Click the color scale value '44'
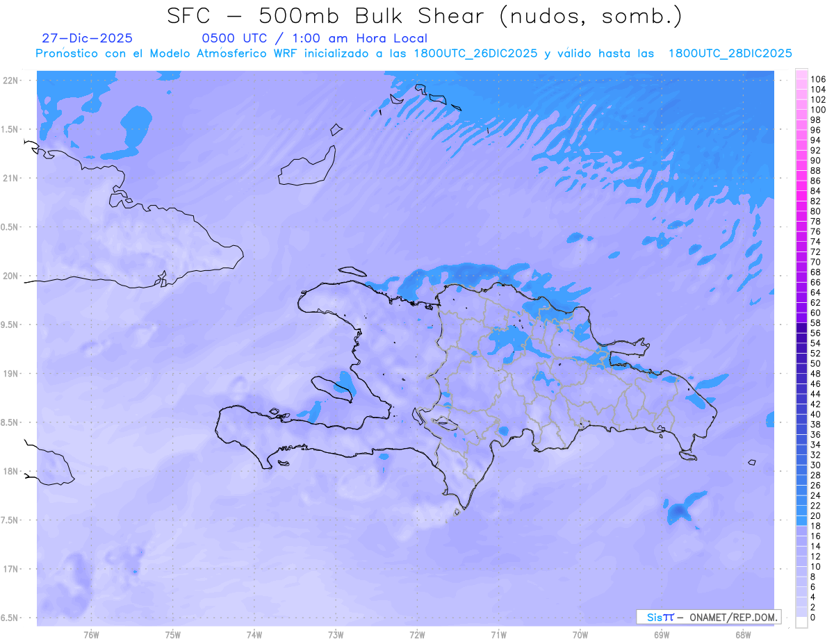Viewport: 834px width, 644px height. click(816, 394)
